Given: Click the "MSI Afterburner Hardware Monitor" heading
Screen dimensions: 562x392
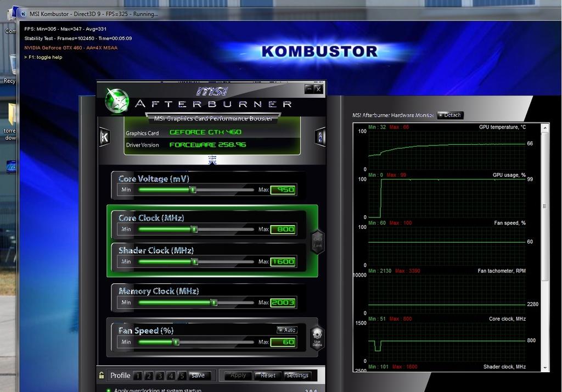Looking at the screenshot, I should click(393, 115).
